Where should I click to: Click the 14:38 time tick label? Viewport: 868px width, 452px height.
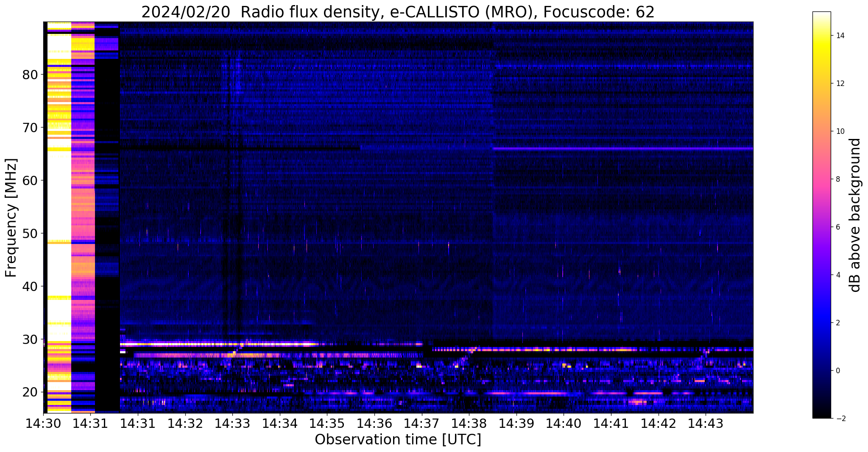(x=469, y=423)
